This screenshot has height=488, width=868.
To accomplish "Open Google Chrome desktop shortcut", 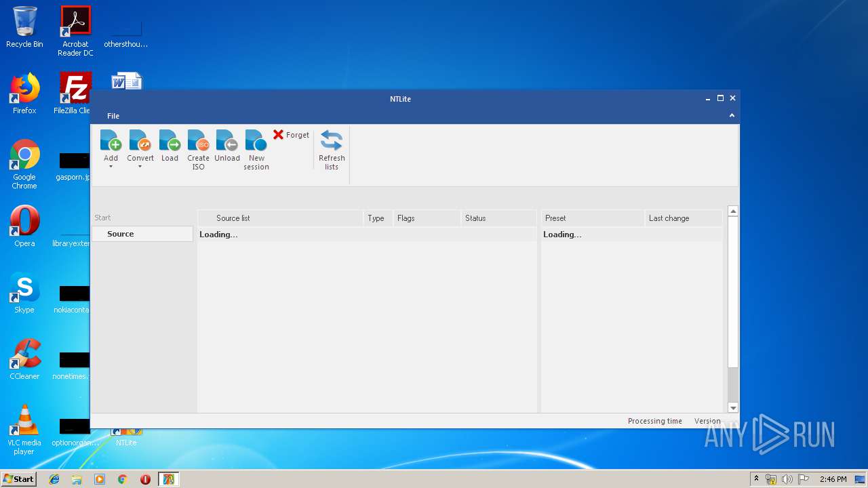I will click(x=24, y=165).
